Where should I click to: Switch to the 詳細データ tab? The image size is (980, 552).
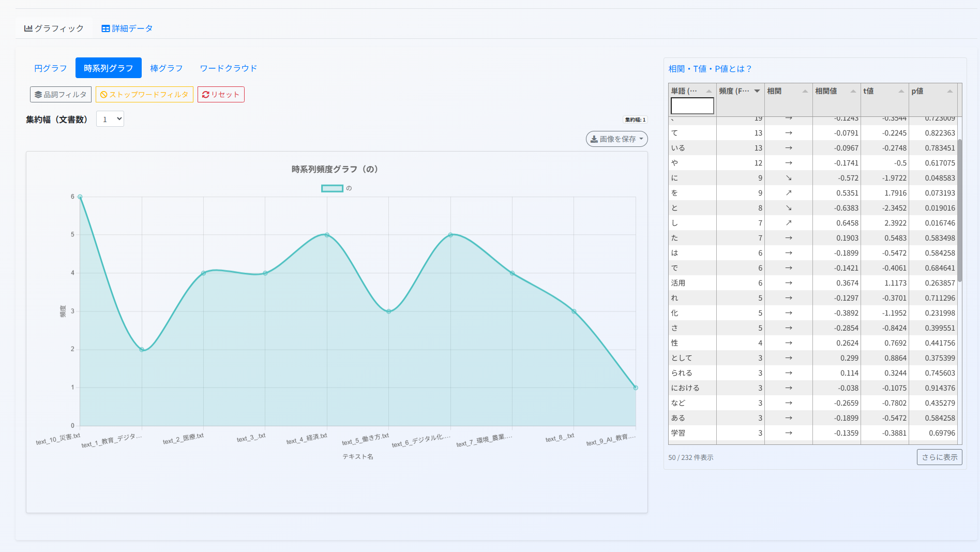pyautogui.click(x=127, y=28)
